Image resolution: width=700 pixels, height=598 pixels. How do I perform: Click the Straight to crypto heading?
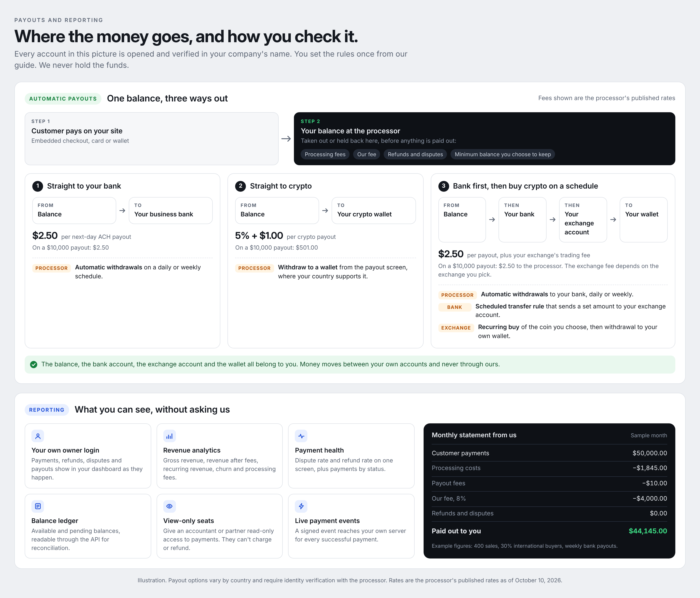click(281, 186)
